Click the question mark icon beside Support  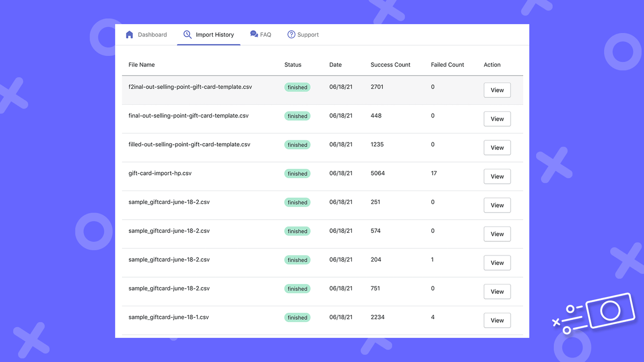(x=291, y=34)
